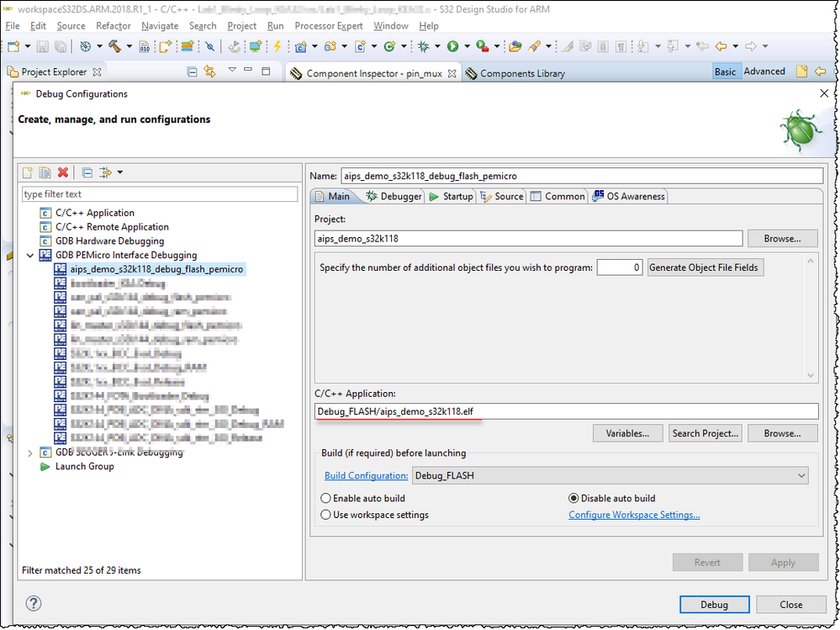Click the Build Configuration link

(x=367, y=476)
